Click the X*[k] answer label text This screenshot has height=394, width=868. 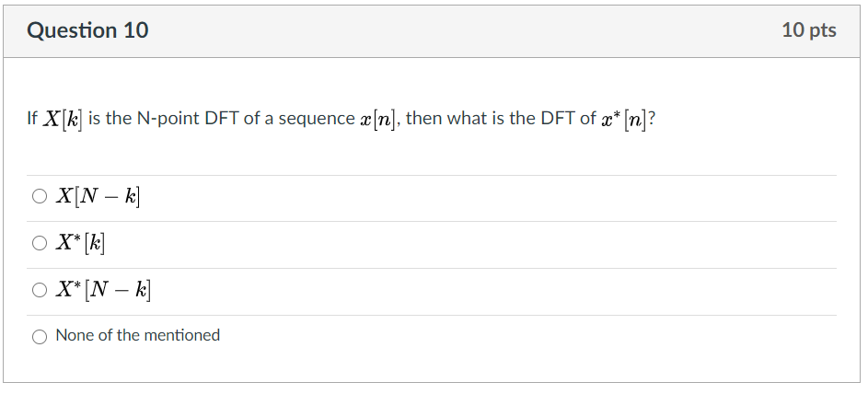coord(80,244)
